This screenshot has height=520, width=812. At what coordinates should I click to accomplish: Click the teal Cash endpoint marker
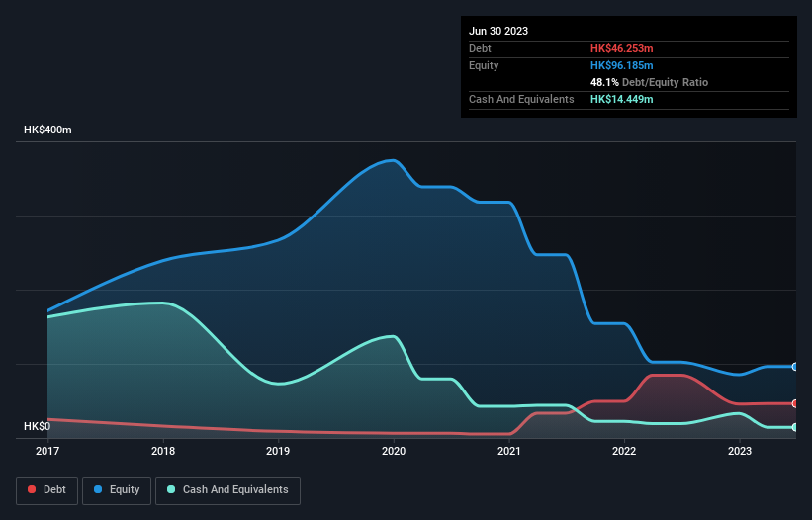(x=795, y=427)
